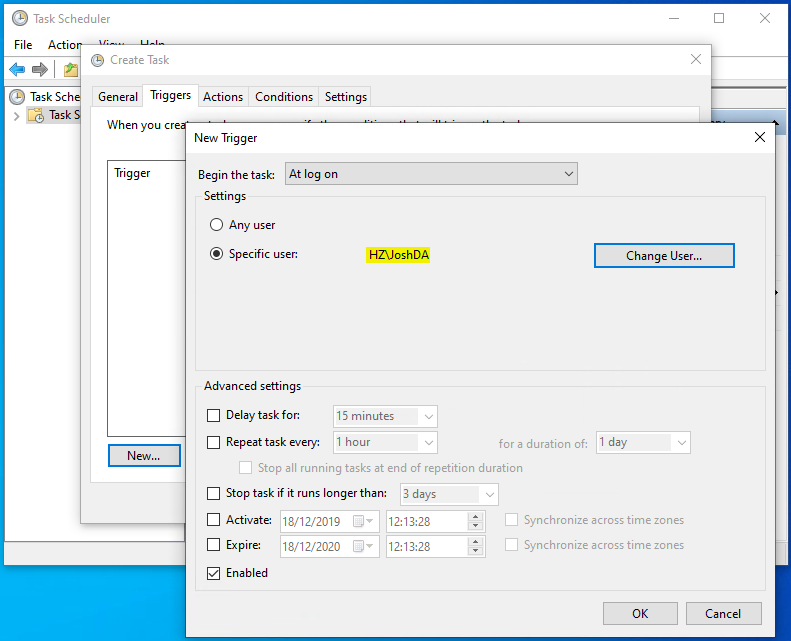Click Cancel in New Trigger dialog

pos(723,613)
